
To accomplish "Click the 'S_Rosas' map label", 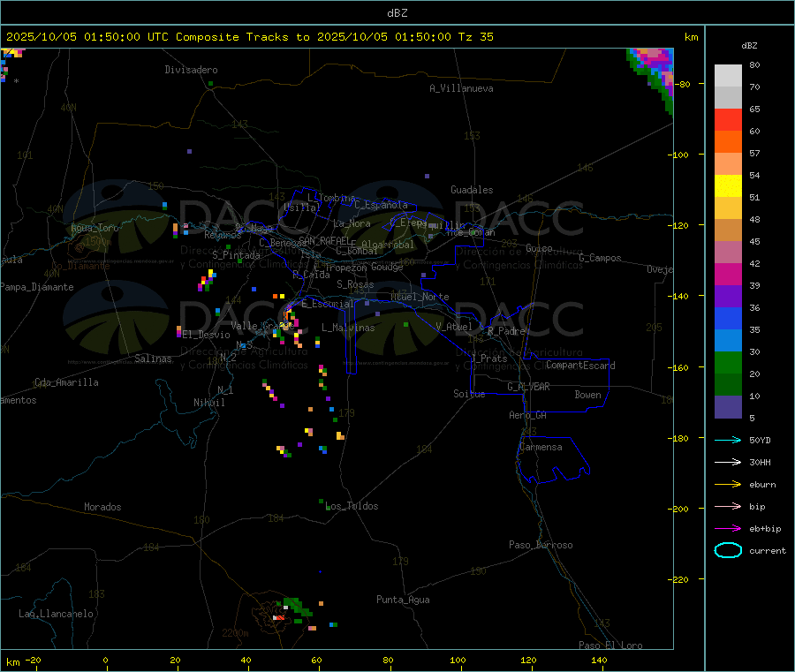I will 355,284.
